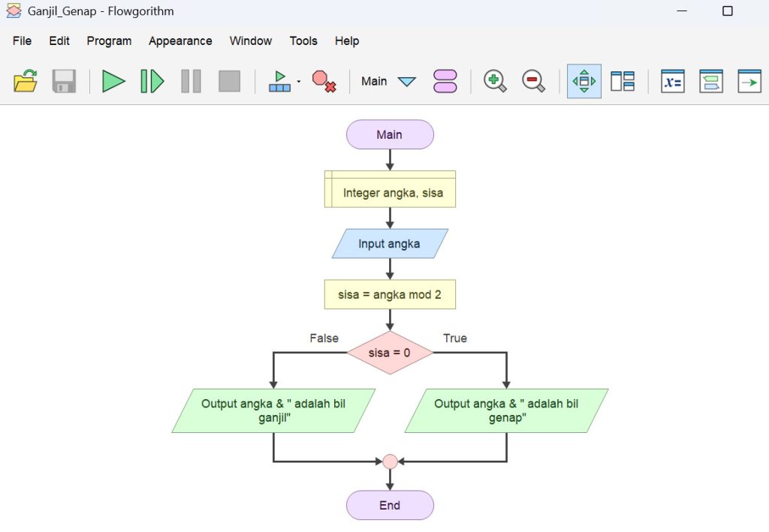This screenshot has height=532, width=769.
Task: Zoom in with the green plus magnifier
Action: 495,81
